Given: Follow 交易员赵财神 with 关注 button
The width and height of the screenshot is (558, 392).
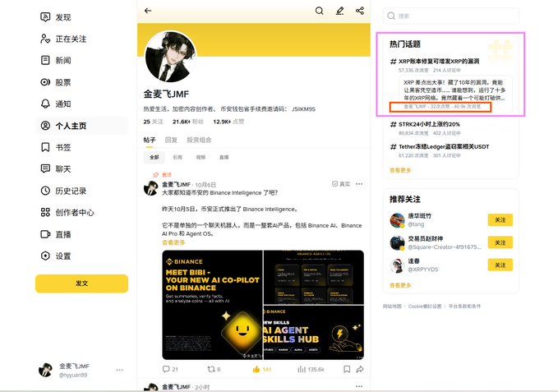Looking at the screenshot, I should click(x=500, y=242).
